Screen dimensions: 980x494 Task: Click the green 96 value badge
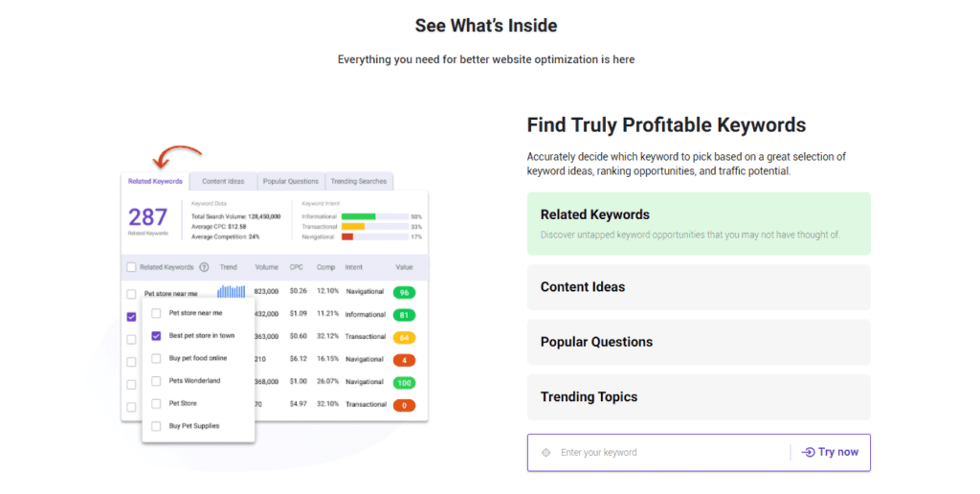[405, 293]
